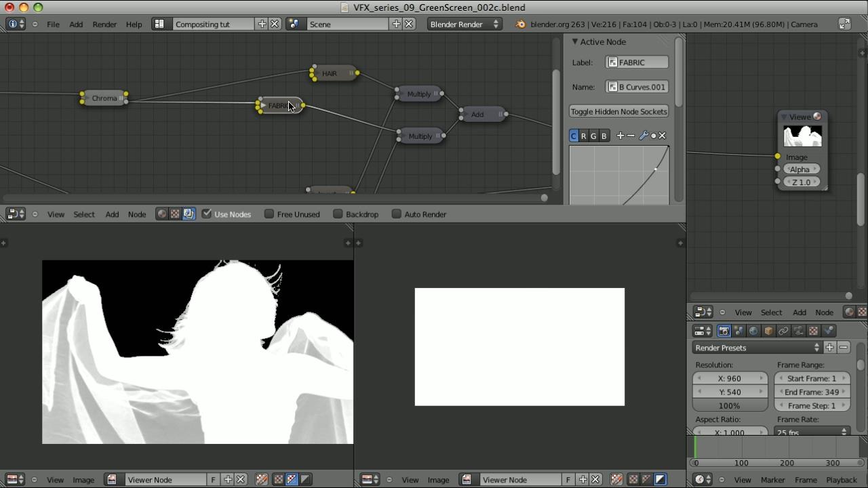Toggle fake user F in left image editor
868x488 pixels.
pyautogui.click(x=213, y=479)
